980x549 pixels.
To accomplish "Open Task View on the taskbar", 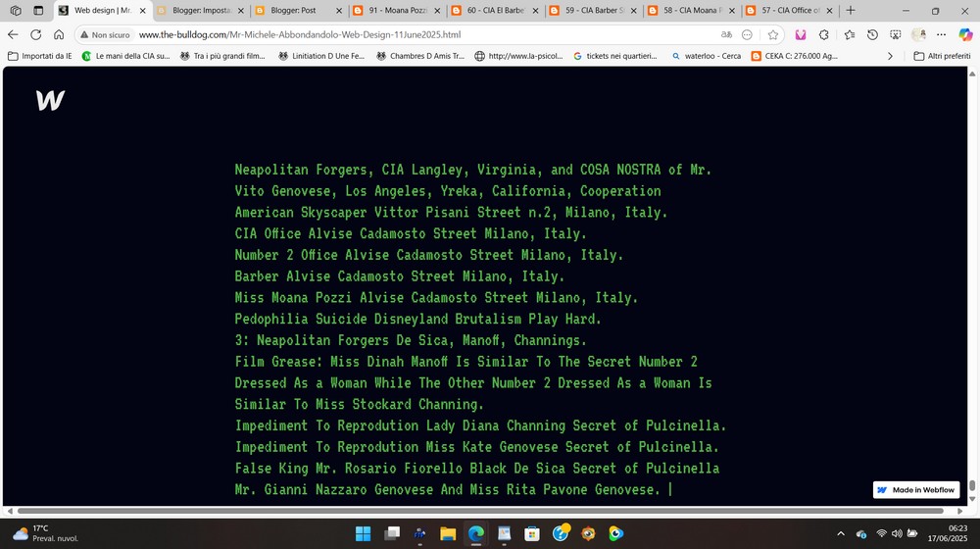I will pos(392,533).
